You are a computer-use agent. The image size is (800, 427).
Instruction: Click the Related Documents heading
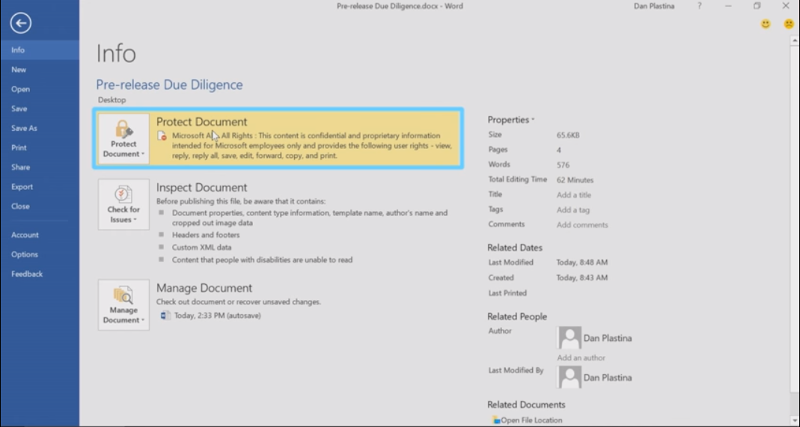tap(526, 405)
